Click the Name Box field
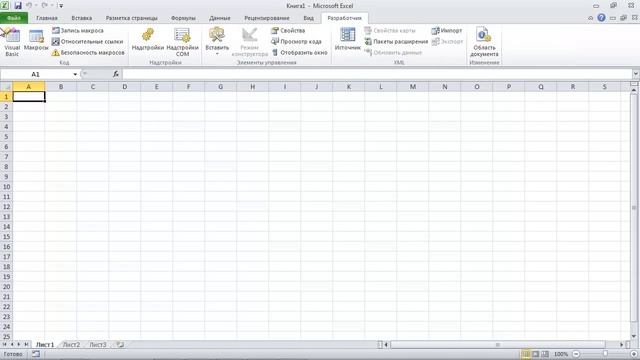Image resolution: width=640 pixels, height=360 pixels. (36, 74)
